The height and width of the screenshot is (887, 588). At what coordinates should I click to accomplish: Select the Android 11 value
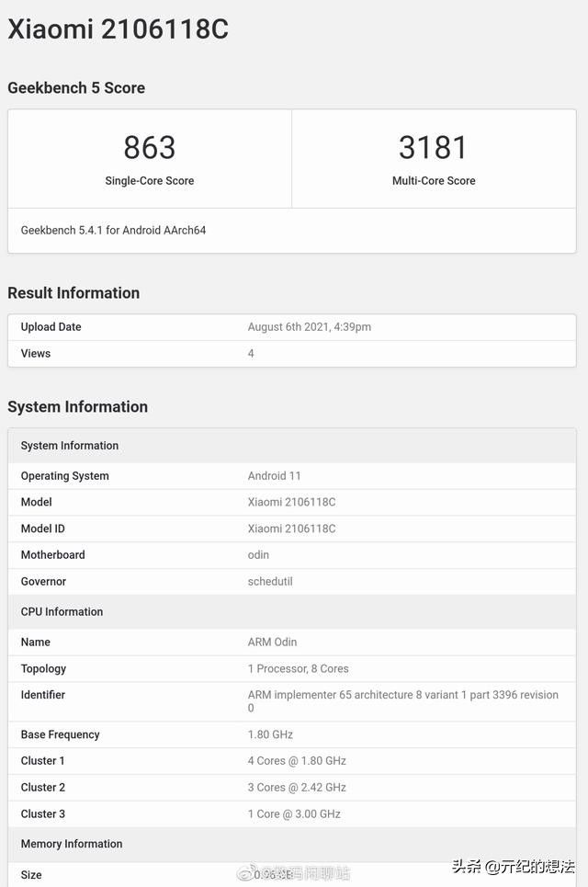pyautogui.click(x=274, y=476)
